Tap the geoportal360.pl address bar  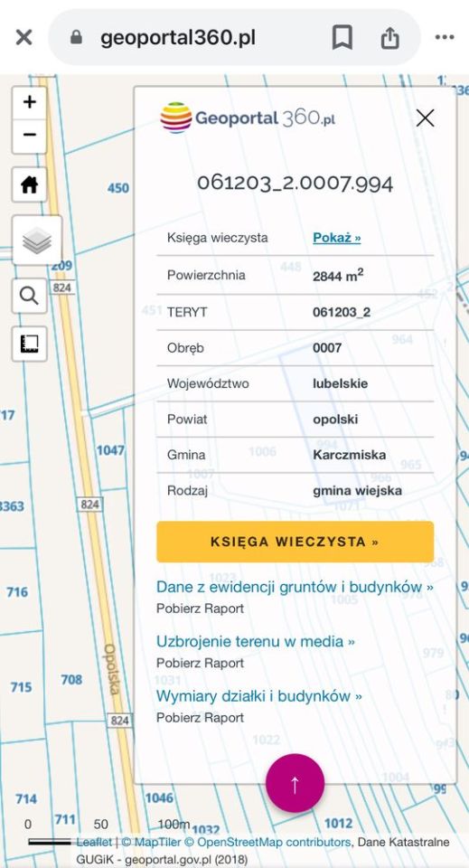235,38
